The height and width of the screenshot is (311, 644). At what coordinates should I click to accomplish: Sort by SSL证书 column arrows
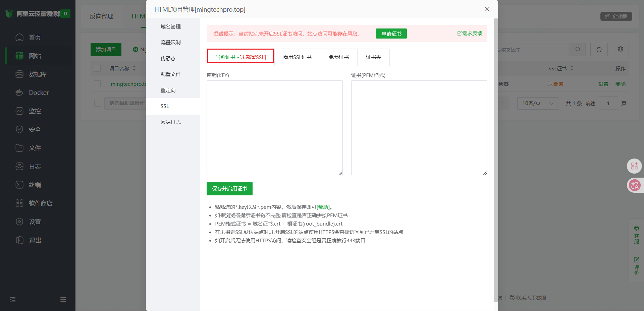[572, 68]
